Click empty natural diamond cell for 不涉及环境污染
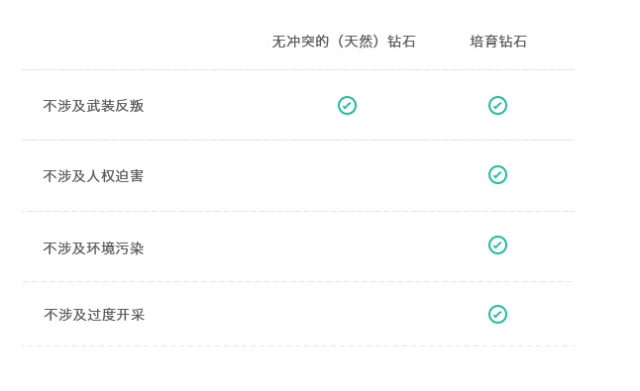This screenshot has width=640, height=391. (347, 247)
